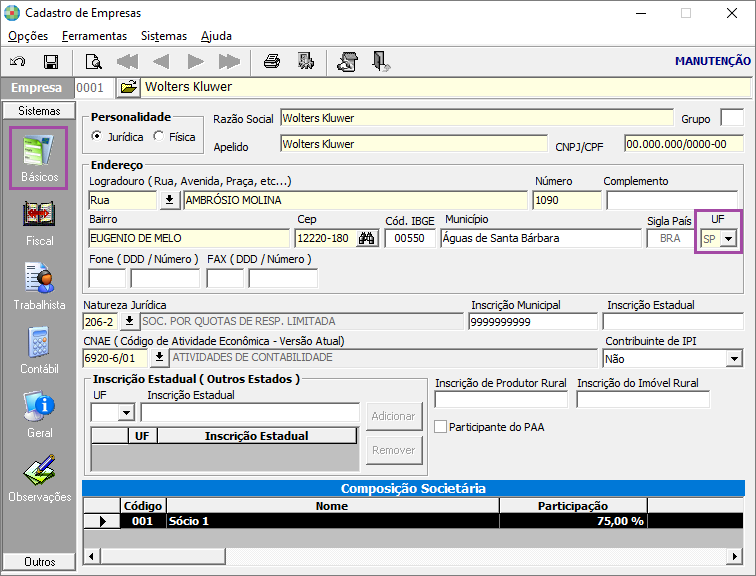Screen dimensions: 756x576
Task: Open the Ajuda menu
Action: (216, 36)
